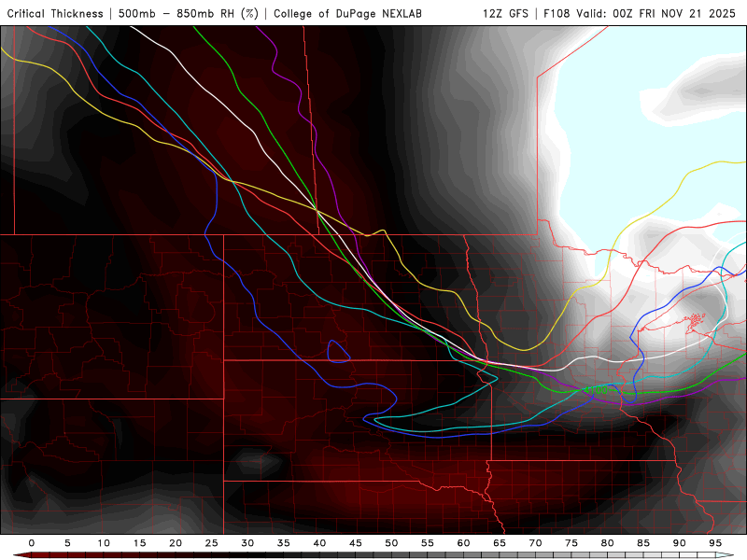Click the "80" color scale label
747x560 pixels.
tap(608, 543)
